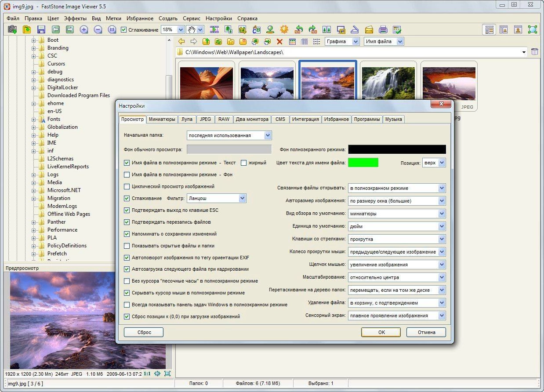This screenshot has width=544, height=392.
Task: Switch to the Музыка tab
Action: 393,119
